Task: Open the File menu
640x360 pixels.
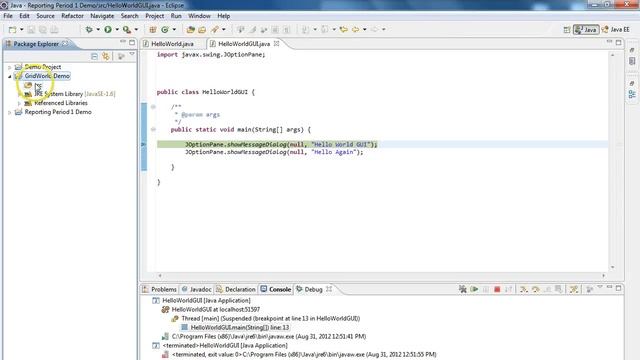Action: pyautogui.click(x=8, y=16)
